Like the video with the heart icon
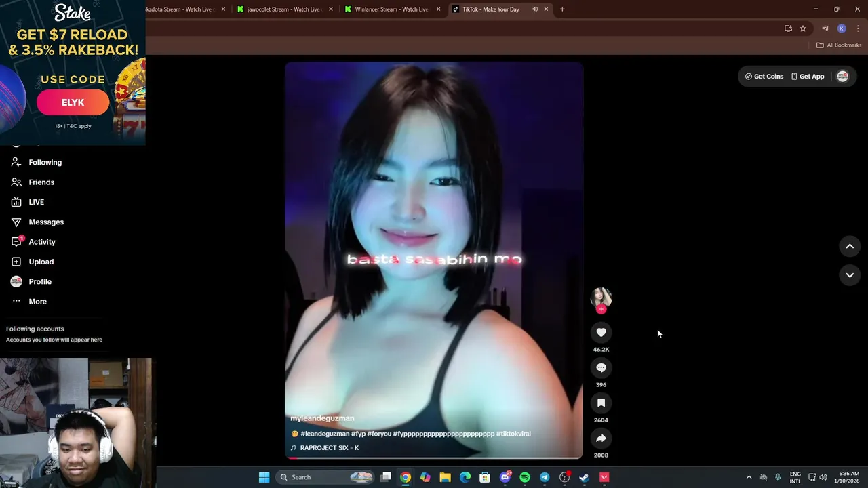Viewport: 868px width, 488px height. 601,332
